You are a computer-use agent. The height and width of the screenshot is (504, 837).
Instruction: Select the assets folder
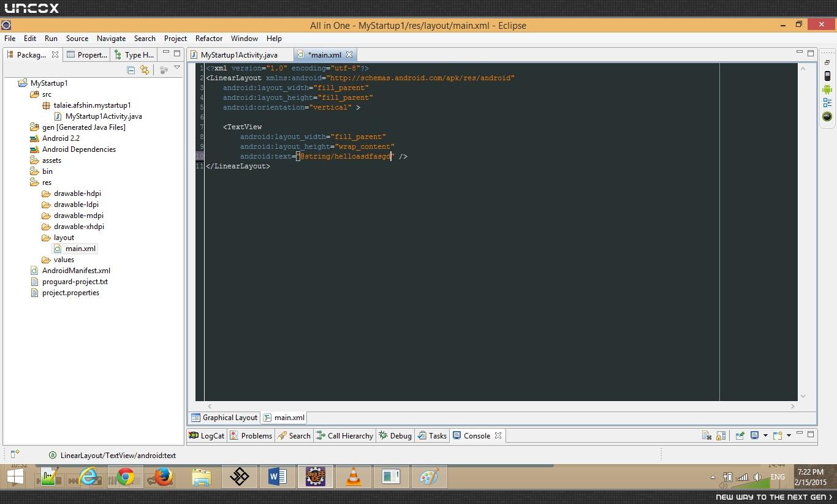[51, 160]
